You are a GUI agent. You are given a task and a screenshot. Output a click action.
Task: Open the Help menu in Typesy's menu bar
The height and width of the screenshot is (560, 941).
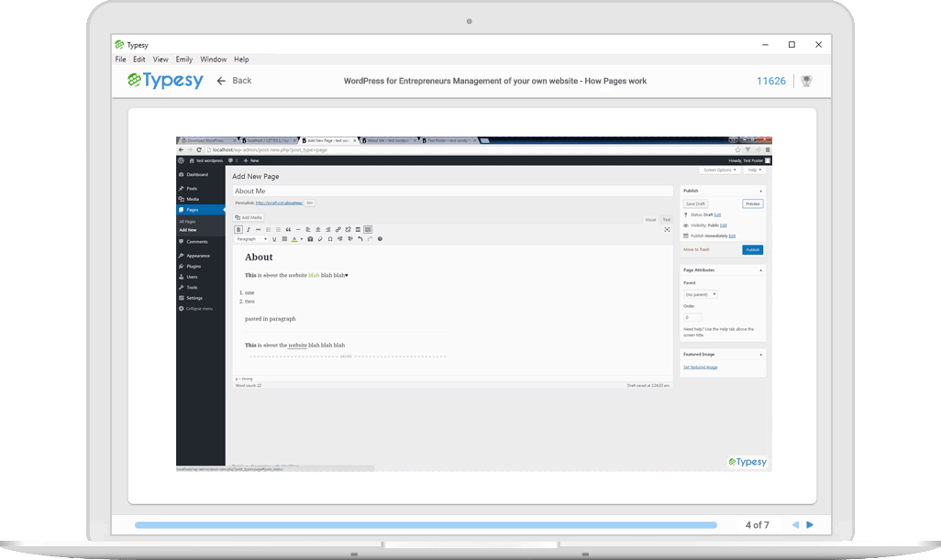[241, 60]
